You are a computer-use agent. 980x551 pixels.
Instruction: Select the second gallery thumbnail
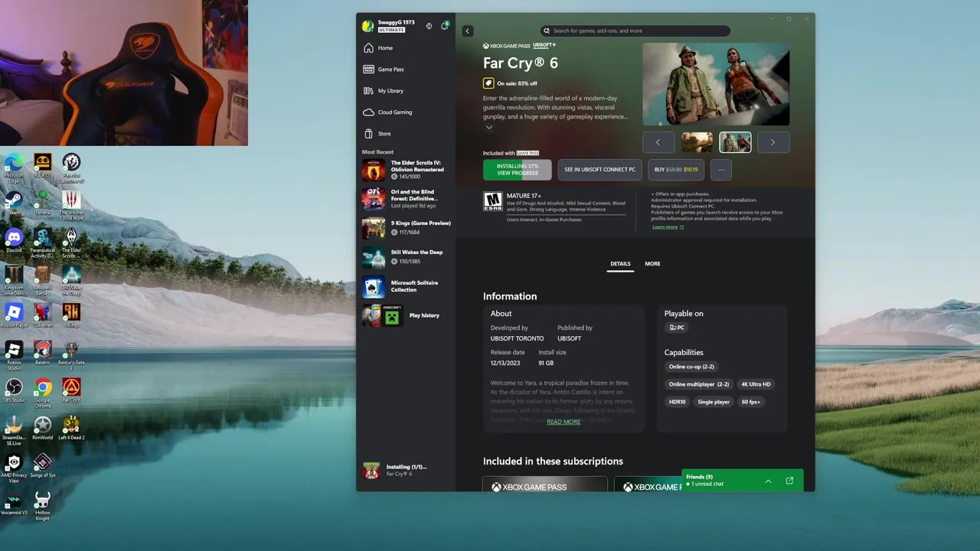point(735,142)
